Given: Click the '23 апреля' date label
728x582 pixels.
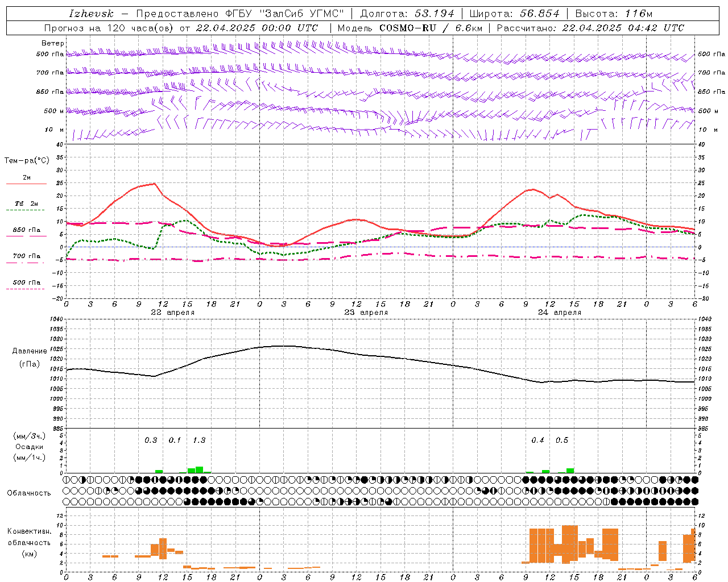Looking at the screenshot, I should click(x=366, y=313).
